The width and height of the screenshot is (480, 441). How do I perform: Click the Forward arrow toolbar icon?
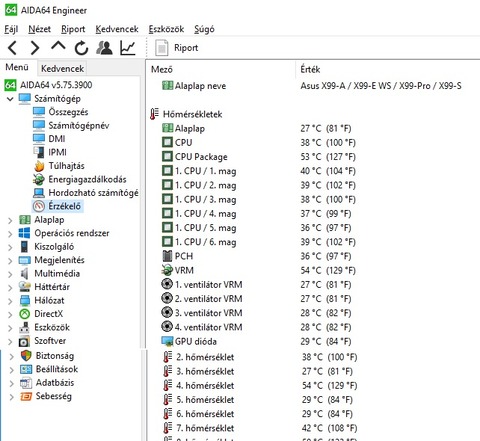[x=35, y=48]
